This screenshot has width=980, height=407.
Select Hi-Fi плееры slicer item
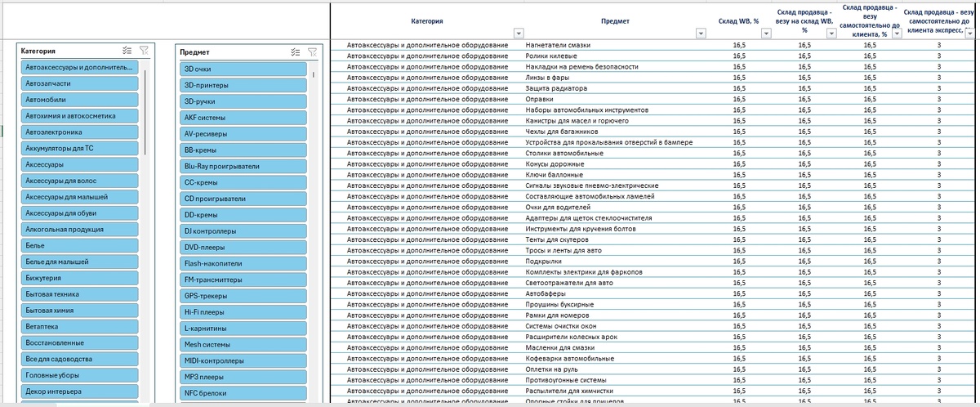coord(243,312)
